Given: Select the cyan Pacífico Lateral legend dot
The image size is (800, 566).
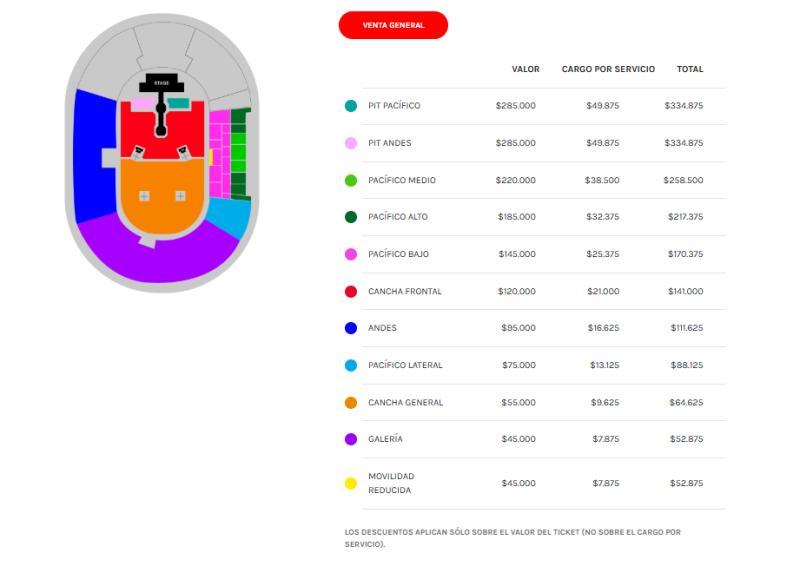Looking at the screenshot, I should pos(350,366).
